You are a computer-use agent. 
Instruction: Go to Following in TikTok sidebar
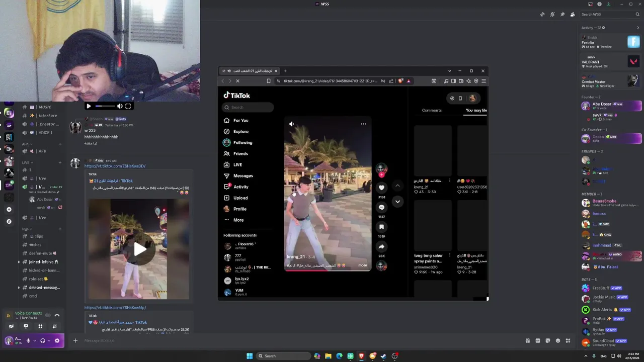[238, 143]
